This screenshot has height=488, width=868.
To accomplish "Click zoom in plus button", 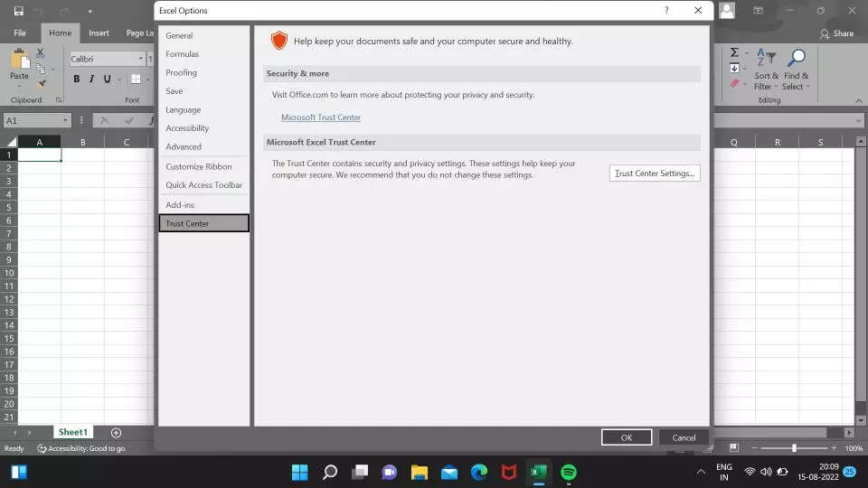I will point(834,447).
